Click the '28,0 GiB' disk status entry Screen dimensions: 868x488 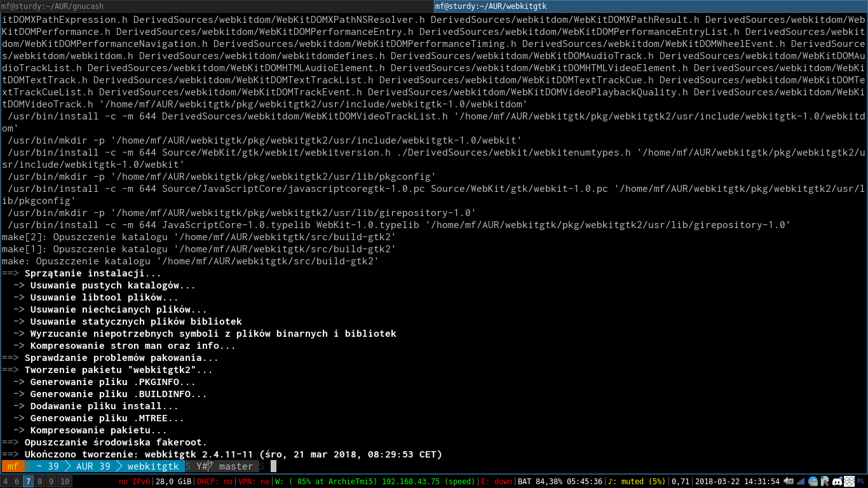tap(173, 482)
